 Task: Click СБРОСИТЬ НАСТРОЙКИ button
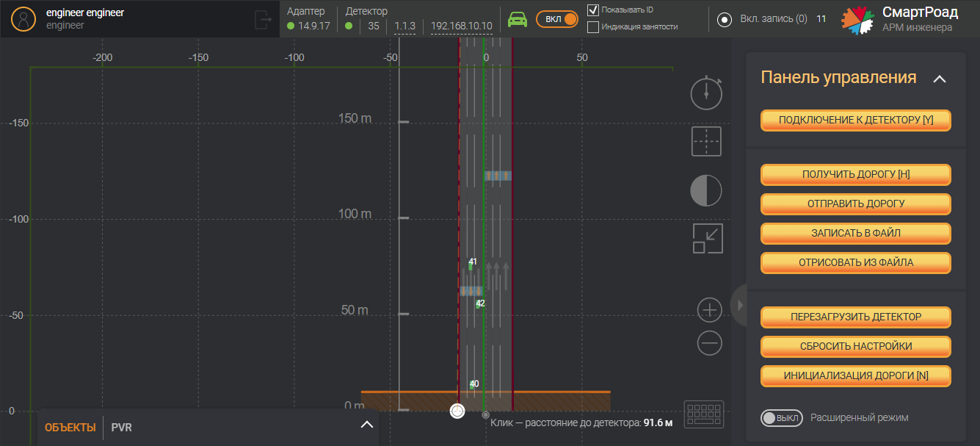(x=856, y=347)
